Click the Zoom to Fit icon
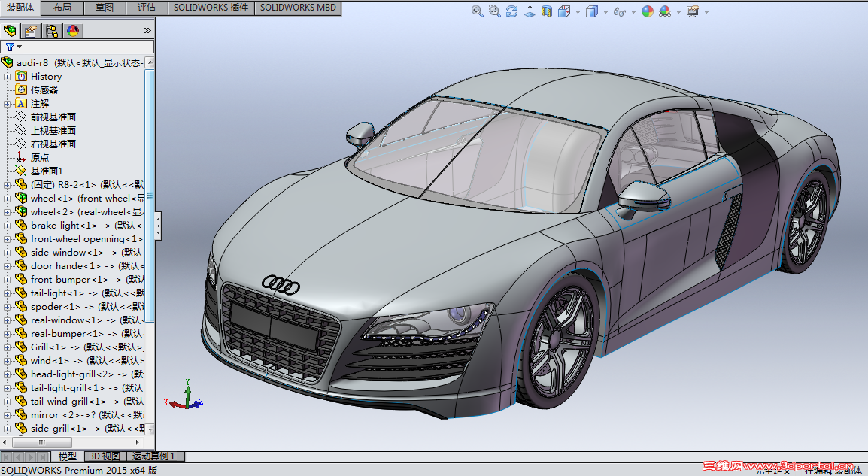Image resolution: width=868 pixels, height=476 pixels. coord(478,11)
